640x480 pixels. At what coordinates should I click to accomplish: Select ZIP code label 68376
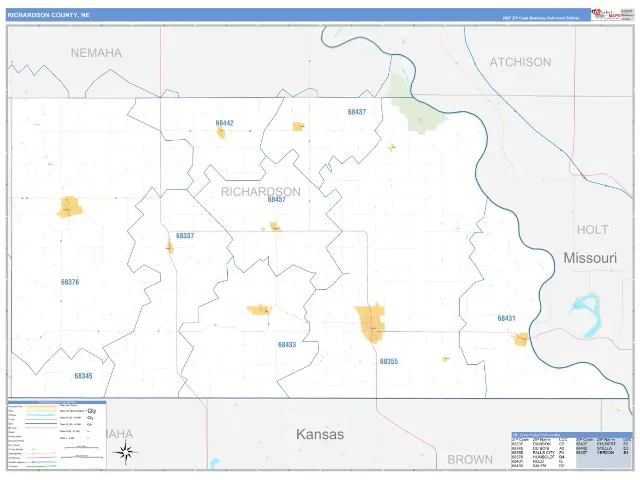click(x=70, y=282)
